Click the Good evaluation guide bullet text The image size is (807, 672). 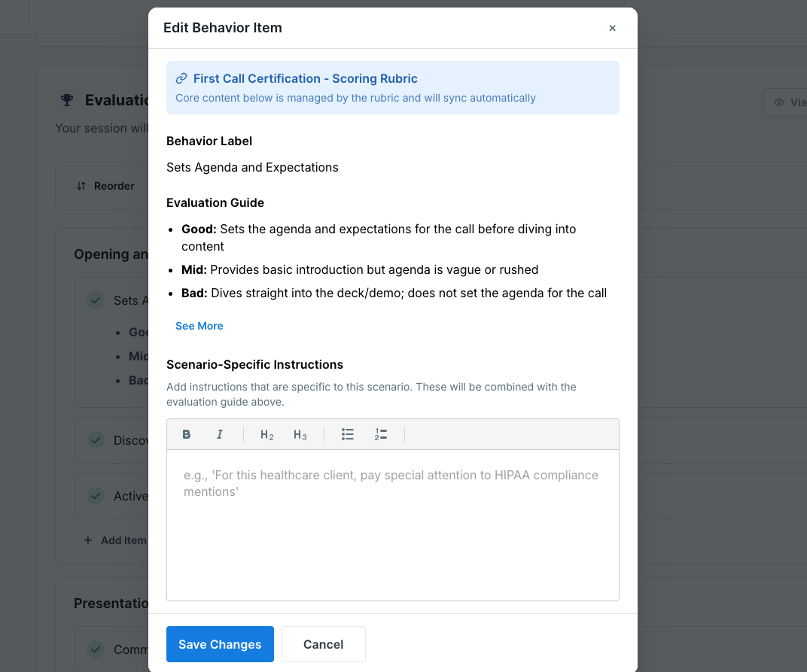[379, 237]
